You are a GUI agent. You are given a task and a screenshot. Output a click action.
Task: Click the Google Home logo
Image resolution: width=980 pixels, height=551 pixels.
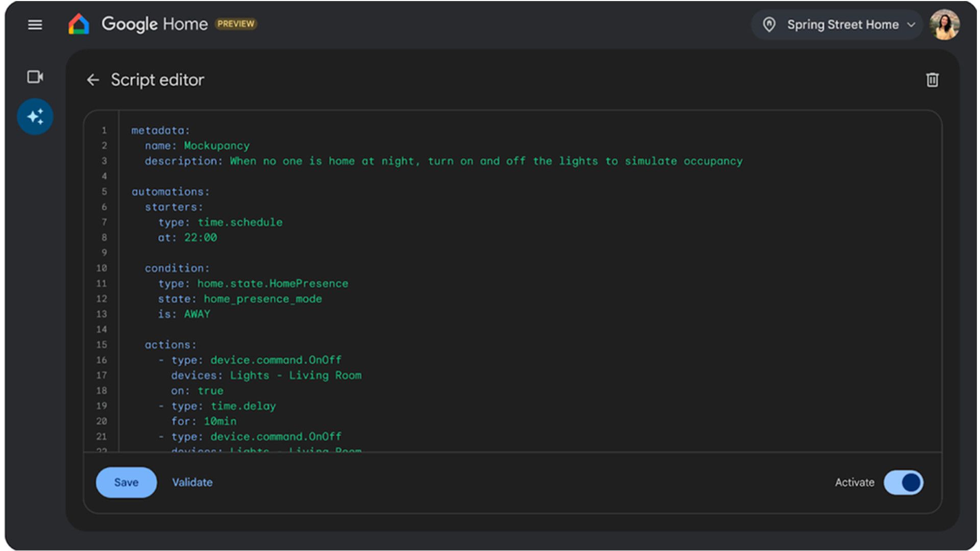pyautogui.click(x=78, y=23)
